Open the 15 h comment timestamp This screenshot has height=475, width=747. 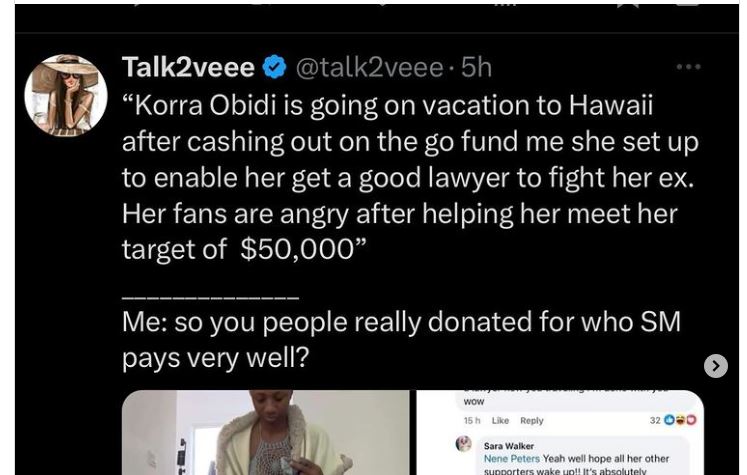pyautogui.click(x=472, y=421)
